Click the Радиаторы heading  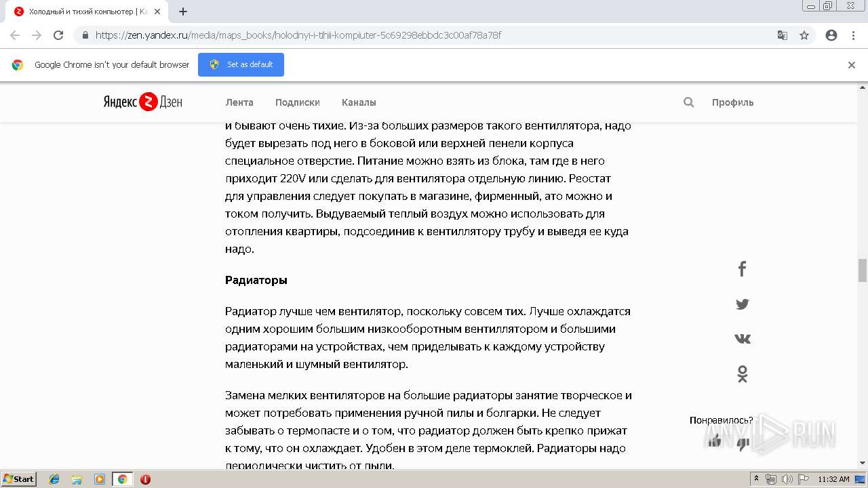[x=256, y=280]
